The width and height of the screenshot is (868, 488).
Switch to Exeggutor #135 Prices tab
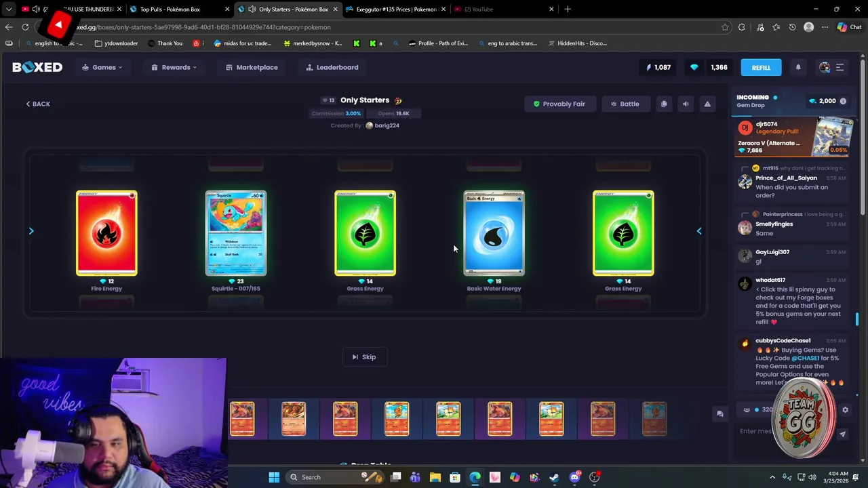(x=396, y=9)
